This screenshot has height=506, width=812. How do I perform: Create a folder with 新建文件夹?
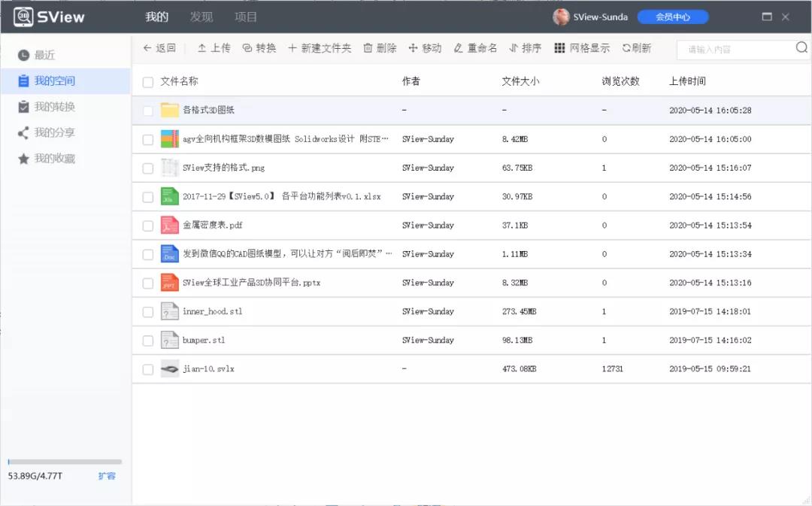[x=292, y=48]
